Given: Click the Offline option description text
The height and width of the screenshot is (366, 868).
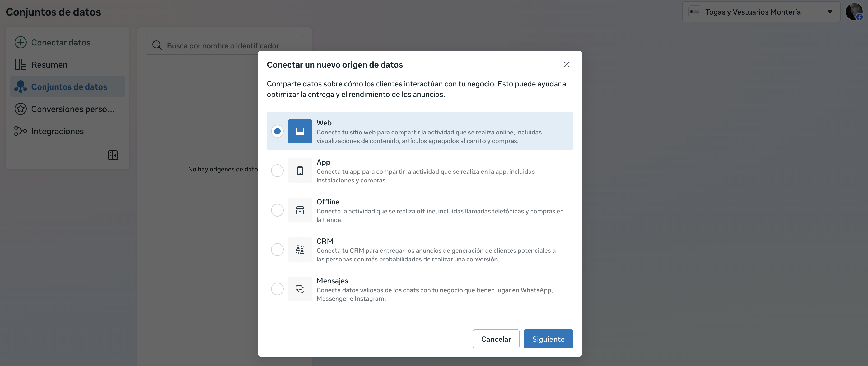Looking at the screenshot, I should click(x=440, y=215).
